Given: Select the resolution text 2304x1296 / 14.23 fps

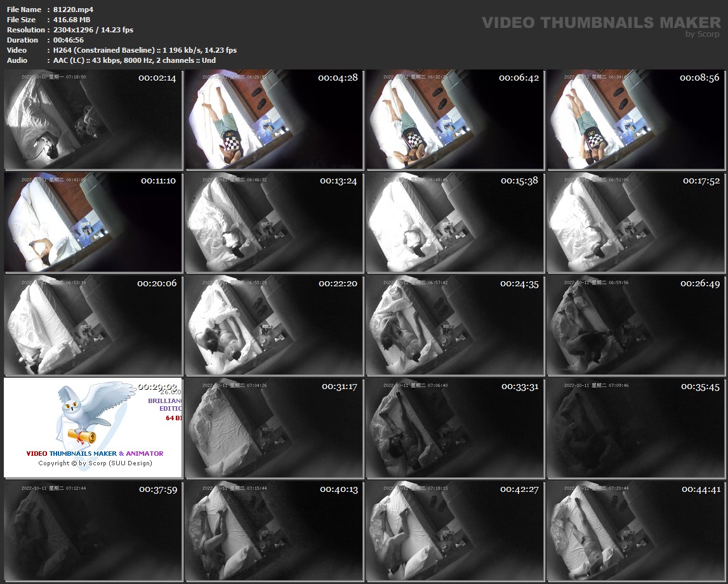Looking at the screenshot, I should 93,30.
